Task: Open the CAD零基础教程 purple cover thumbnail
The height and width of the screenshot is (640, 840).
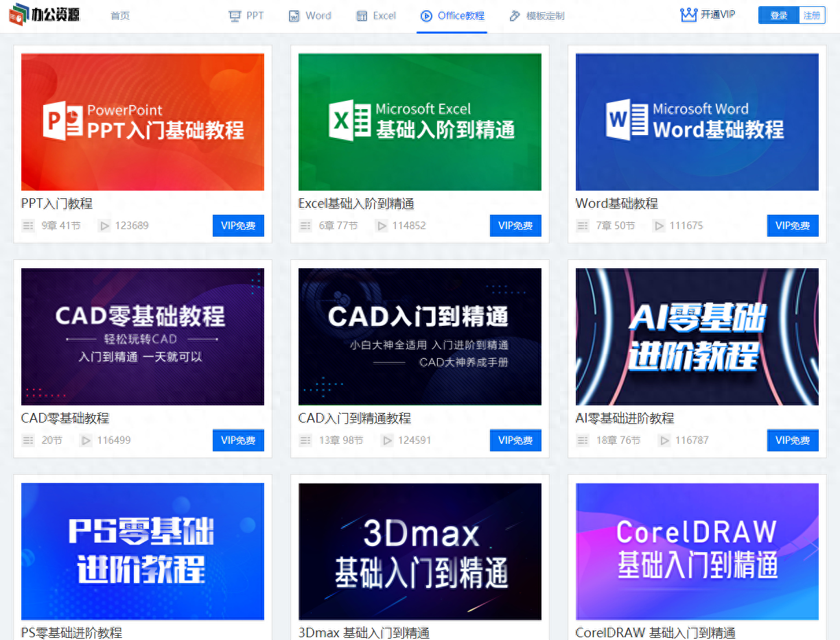Action: pos(143,337)
